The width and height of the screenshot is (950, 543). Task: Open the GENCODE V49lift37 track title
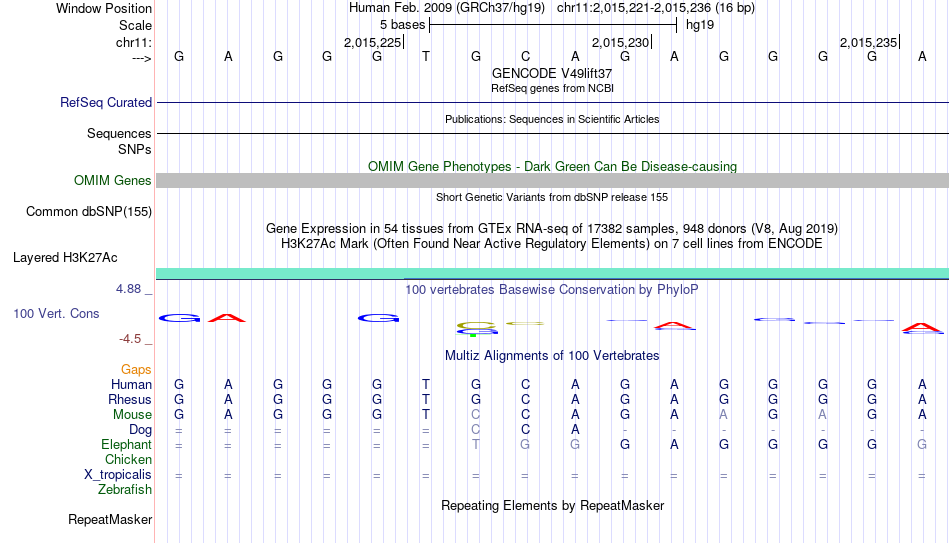tap(552, 73)
